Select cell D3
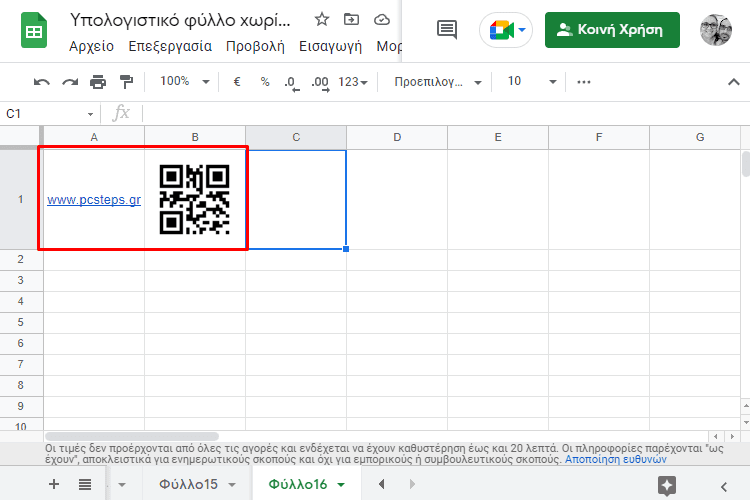Screen dimensions: 750x500 click(397, 280)
